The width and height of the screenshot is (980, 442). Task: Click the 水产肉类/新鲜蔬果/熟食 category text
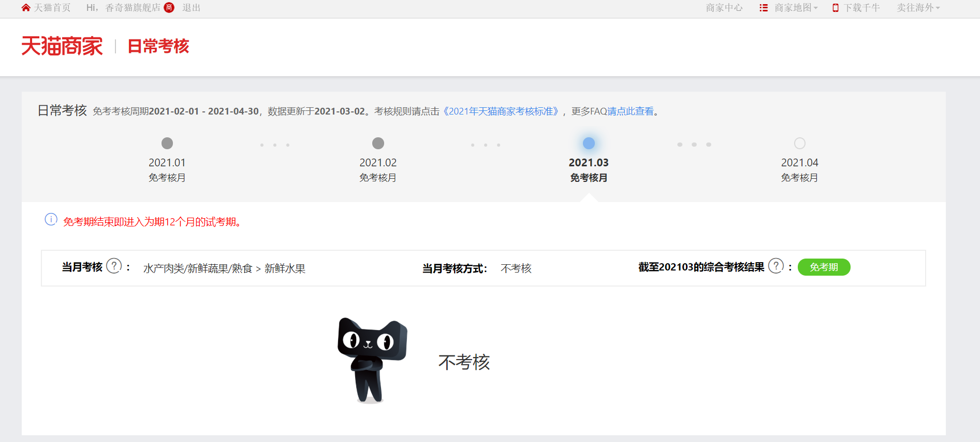198,268
